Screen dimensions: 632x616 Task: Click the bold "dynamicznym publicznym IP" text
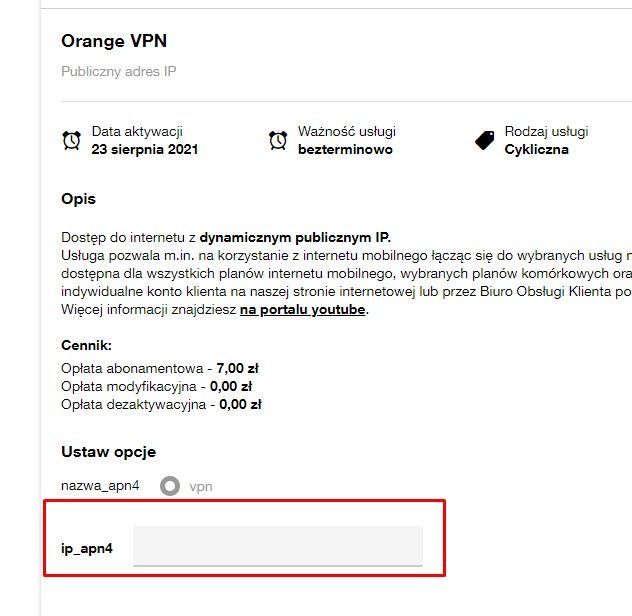(x=294, y=238)
